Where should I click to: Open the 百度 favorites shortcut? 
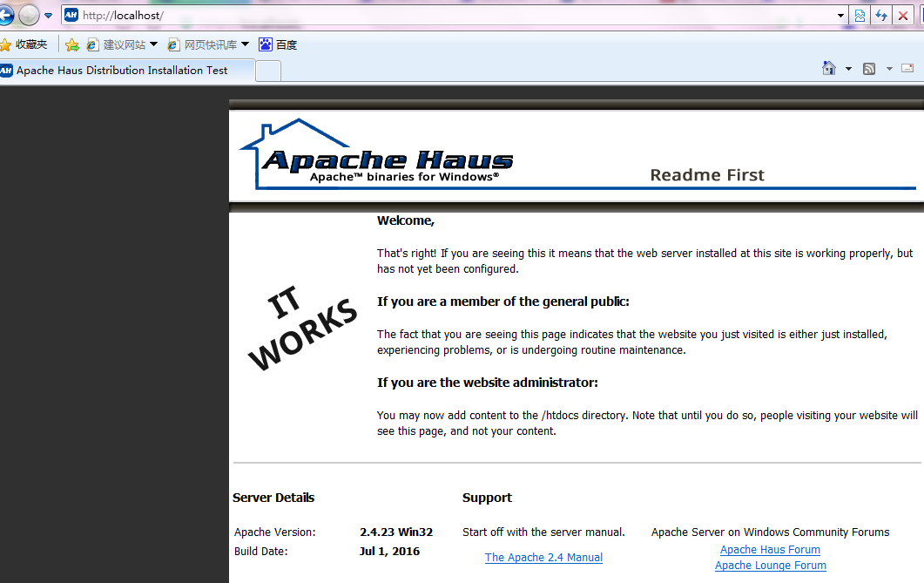(278, 44)
